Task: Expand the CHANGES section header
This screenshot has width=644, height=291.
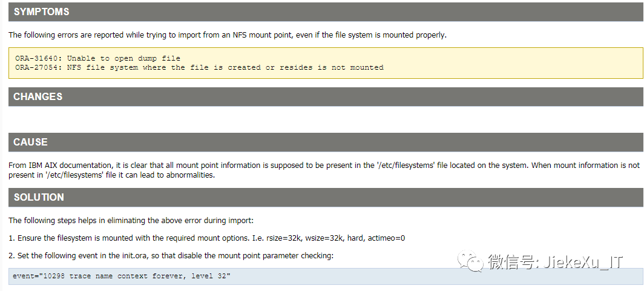Action: [x=38, y=96]
